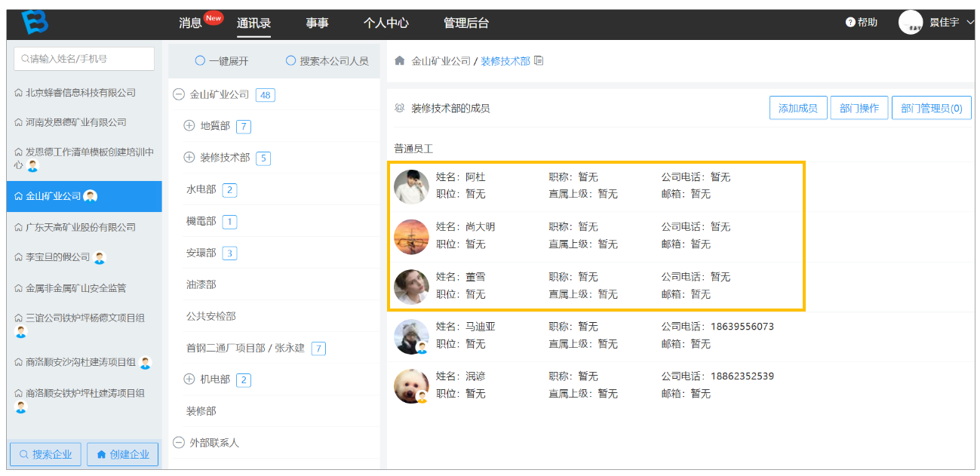Open the user avatar next to 景佳宇
This screenshot has height=476, width=980.
coord(911,23)
